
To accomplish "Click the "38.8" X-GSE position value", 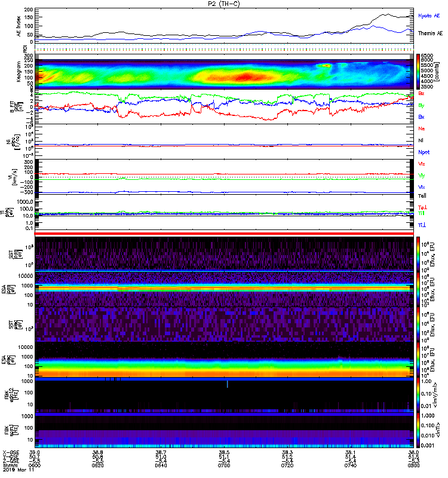I will pos(97,452).
